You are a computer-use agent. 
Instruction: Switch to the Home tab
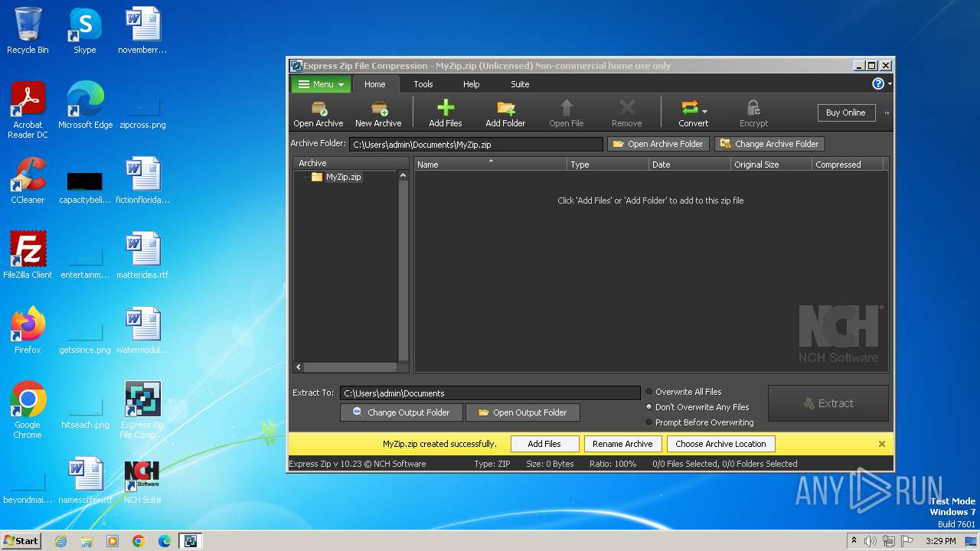tap(375, 84)
